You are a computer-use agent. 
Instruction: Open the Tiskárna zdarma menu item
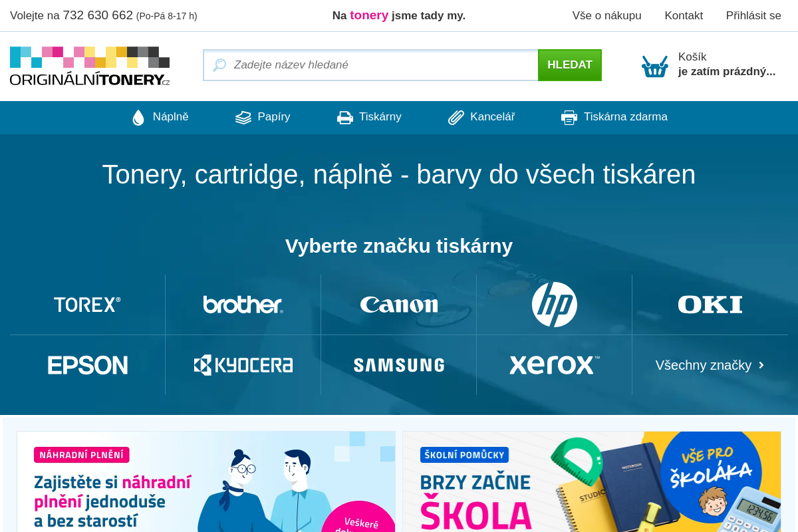click(x=614, y=117)
